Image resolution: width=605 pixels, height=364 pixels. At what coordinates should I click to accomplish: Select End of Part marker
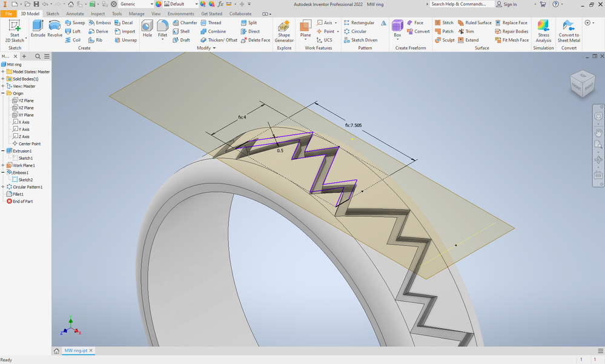click(19, 201)
